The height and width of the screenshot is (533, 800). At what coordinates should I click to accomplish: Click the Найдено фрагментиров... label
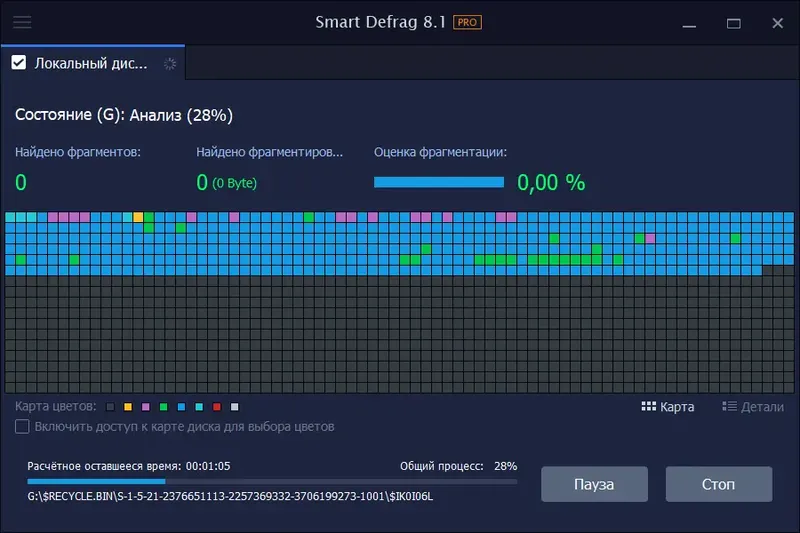(269, 152)
